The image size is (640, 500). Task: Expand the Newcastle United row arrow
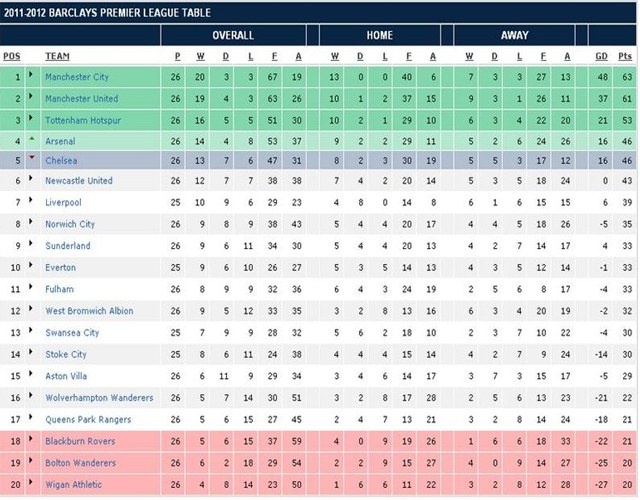click(31, 181)
